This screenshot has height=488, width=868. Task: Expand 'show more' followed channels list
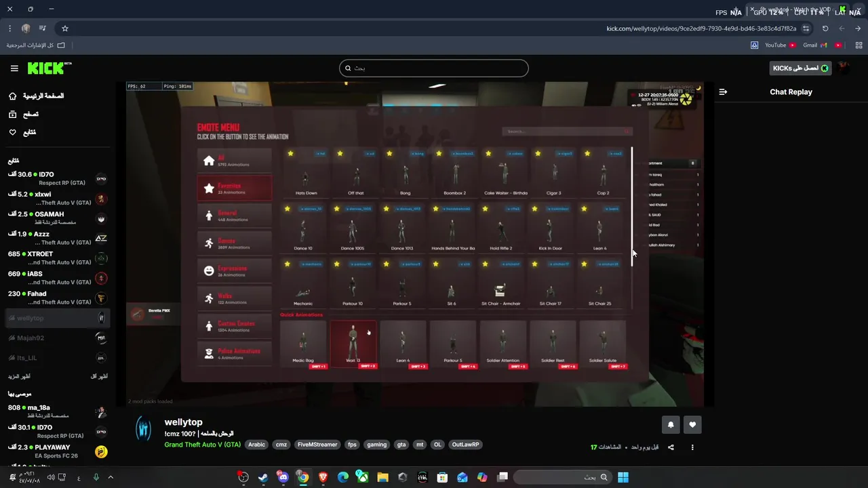tap(19, 376)
